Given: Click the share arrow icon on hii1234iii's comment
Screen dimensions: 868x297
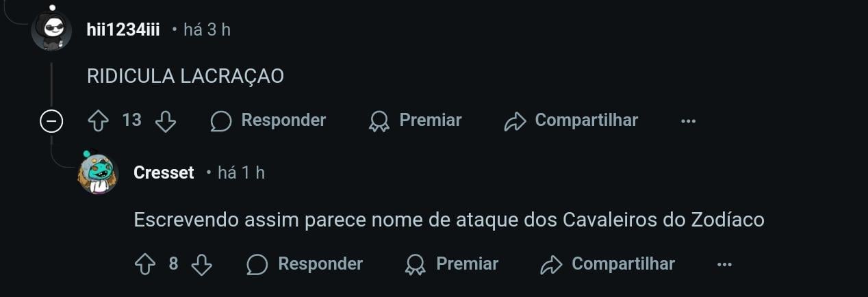Looking at the screenshot, I should tap(514, 121).
